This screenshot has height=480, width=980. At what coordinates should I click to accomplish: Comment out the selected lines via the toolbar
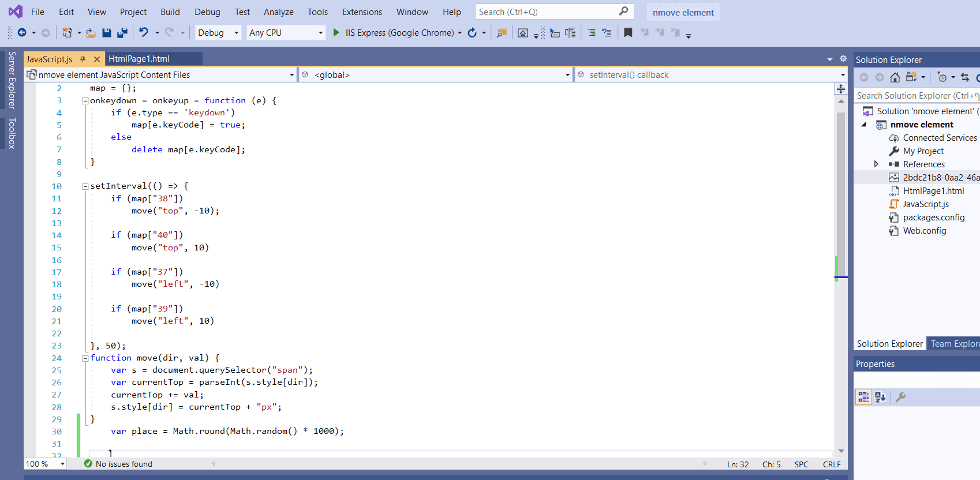click(592, 33)
